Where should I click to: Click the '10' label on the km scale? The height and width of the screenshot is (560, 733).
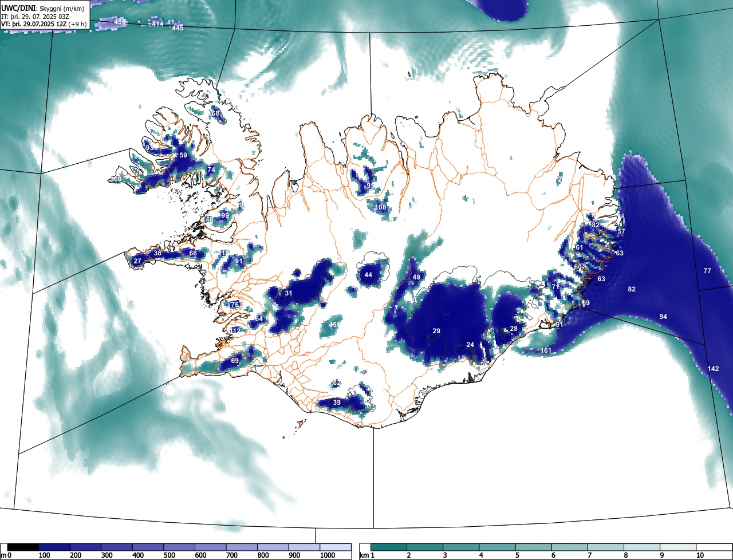point(700,555)
